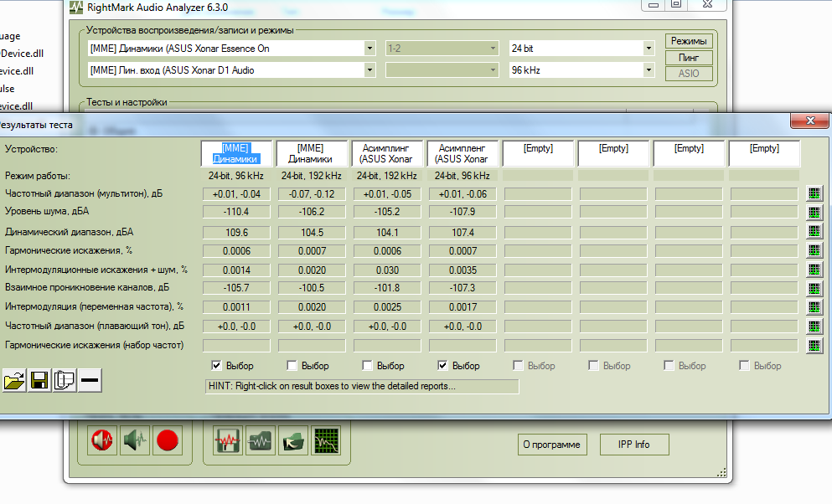Click the crosstalk value -101.8
Viewport: 832px width, 504px height.
(387, 288)
